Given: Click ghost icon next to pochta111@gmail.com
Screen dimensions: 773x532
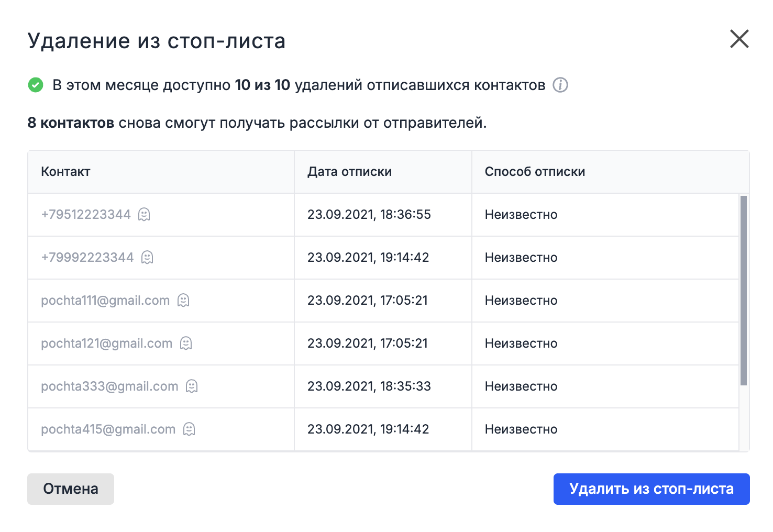Looking at the screenshot, I should point(183,300).
